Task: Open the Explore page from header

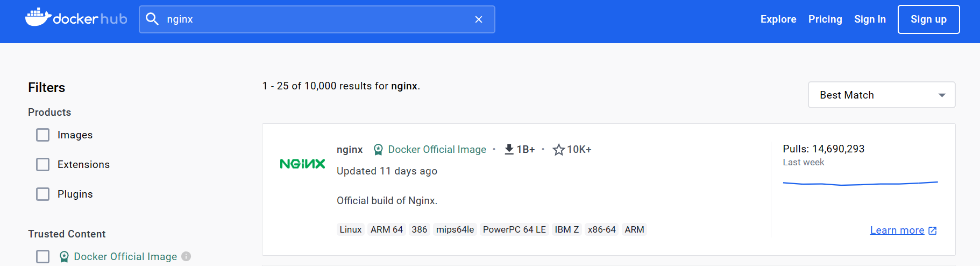Action: coord(778,19)
